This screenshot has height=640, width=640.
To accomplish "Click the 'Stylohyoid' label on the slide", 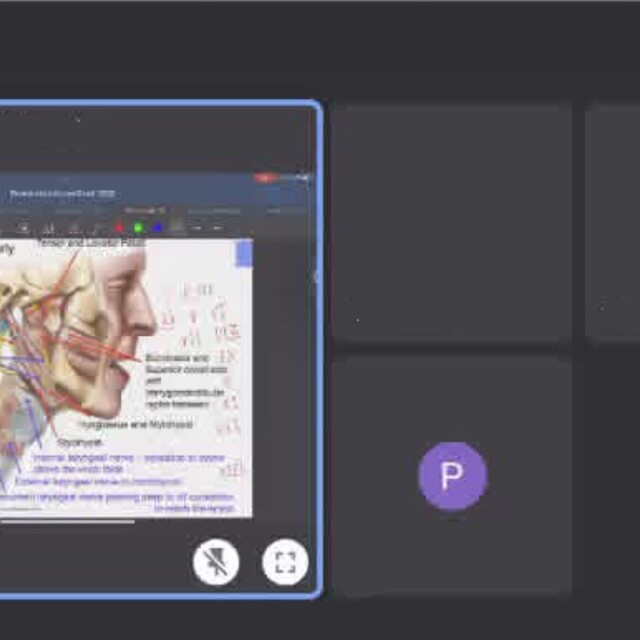I will point(79,442).
